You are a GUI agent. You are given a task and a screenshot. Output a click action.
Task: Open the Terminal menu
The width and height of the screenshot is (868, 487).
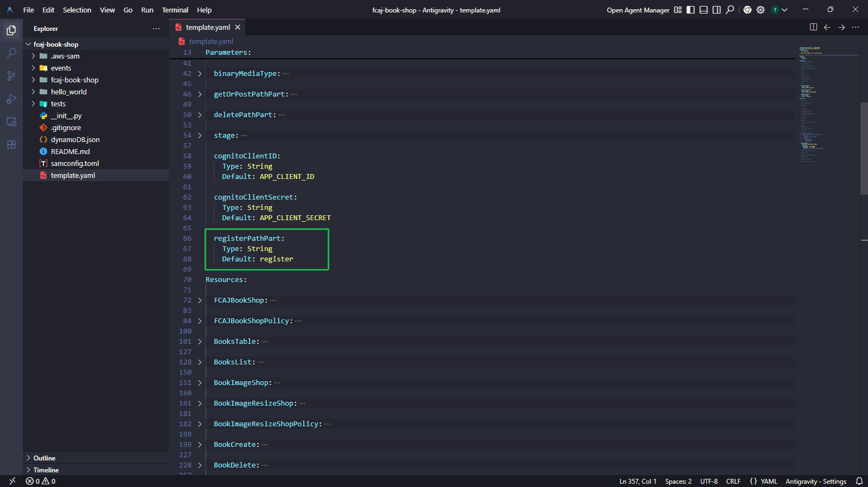pyautogui.click(x=175, y=10)
